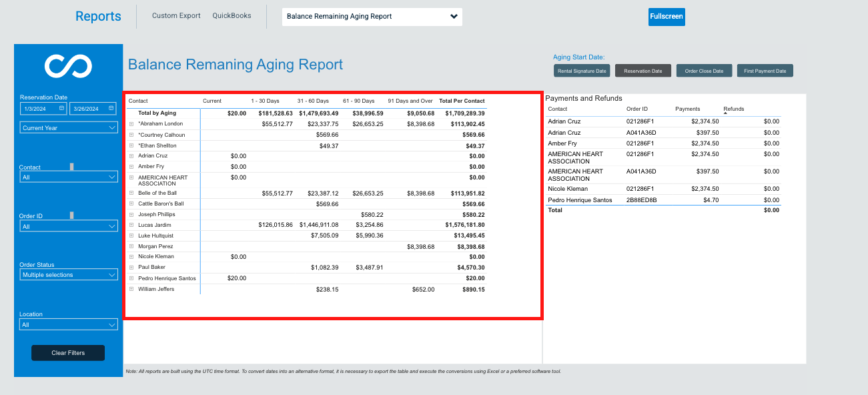Open the Order ID filter dropdown
Screen dimensions: 868x395
[68, 226]
